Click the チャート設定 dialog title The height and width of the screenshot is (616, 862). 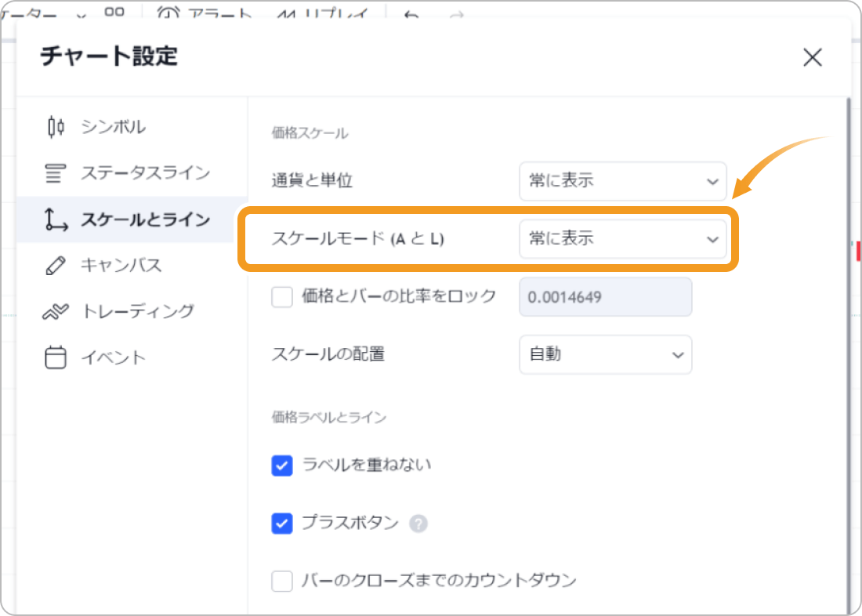click(109, 57)
